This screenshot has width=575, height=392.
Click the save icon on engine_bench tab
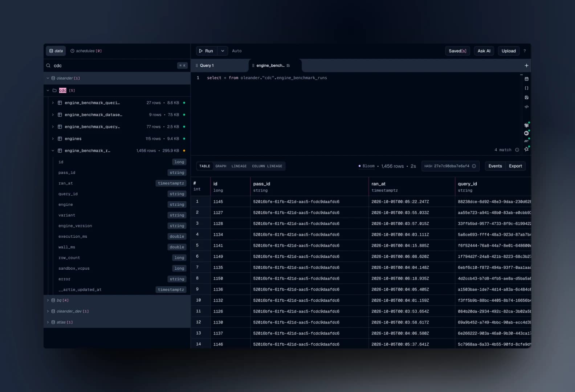288,66
